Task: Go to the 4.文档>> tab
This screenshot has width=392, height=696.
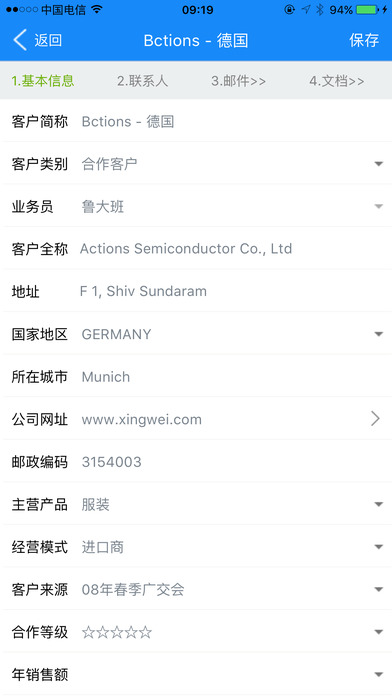Action: tap(337, 81)
